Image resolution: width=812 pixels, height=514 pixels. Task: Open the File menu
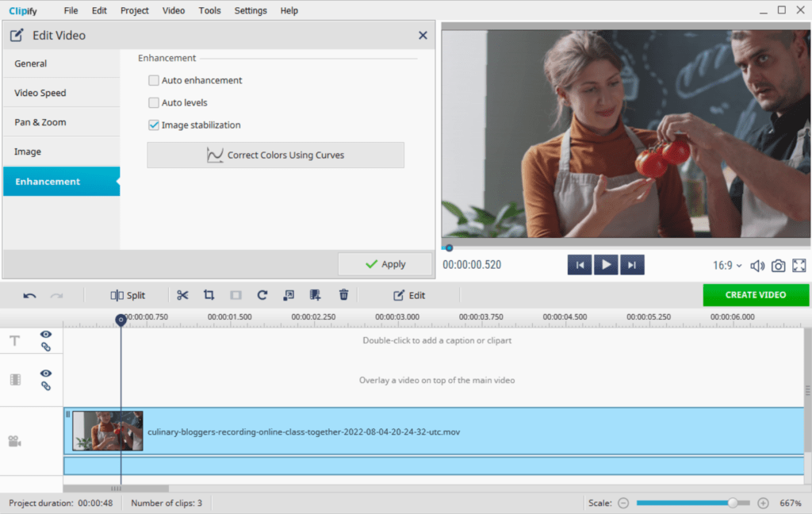click(71, 10)
